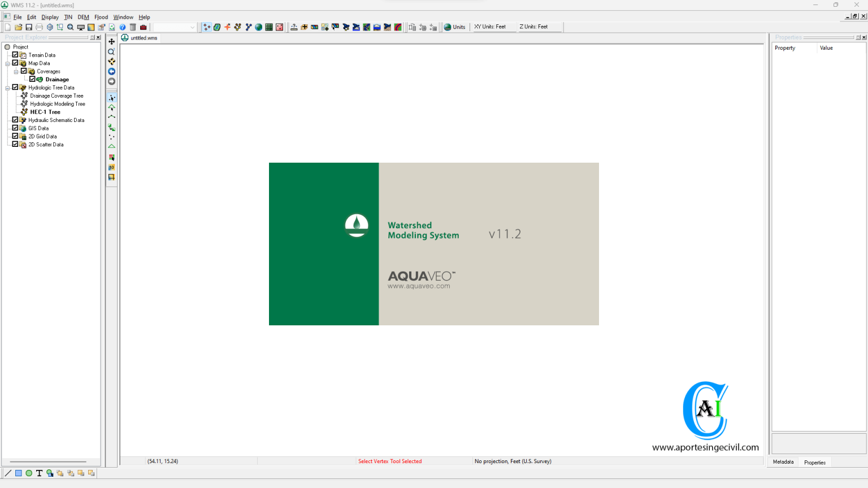The image size is (868, 488).
Task: Save the project with the floppy disk icon
Action: 29,27
